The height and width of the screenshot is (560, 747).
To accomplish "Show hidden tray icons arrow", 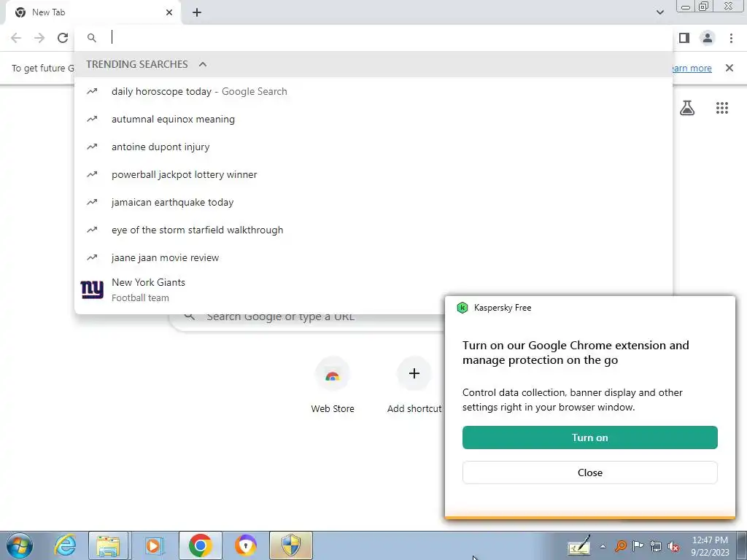I will pos(603,546).
